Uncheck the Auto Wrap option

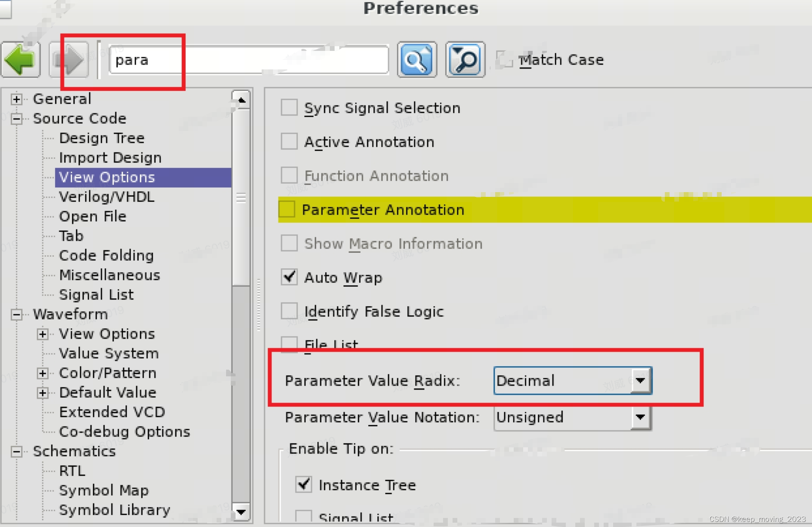pyautogui.click(x=289, y=277)
